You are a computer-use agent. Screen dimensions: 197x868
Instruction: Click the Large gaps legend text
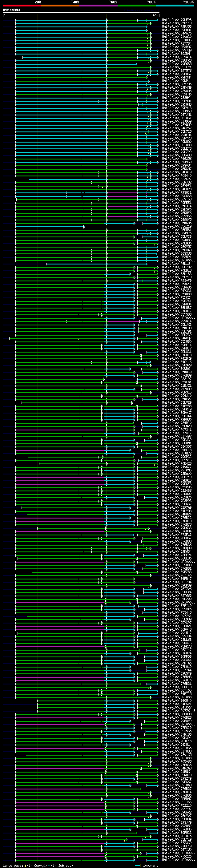pos(38,866)
